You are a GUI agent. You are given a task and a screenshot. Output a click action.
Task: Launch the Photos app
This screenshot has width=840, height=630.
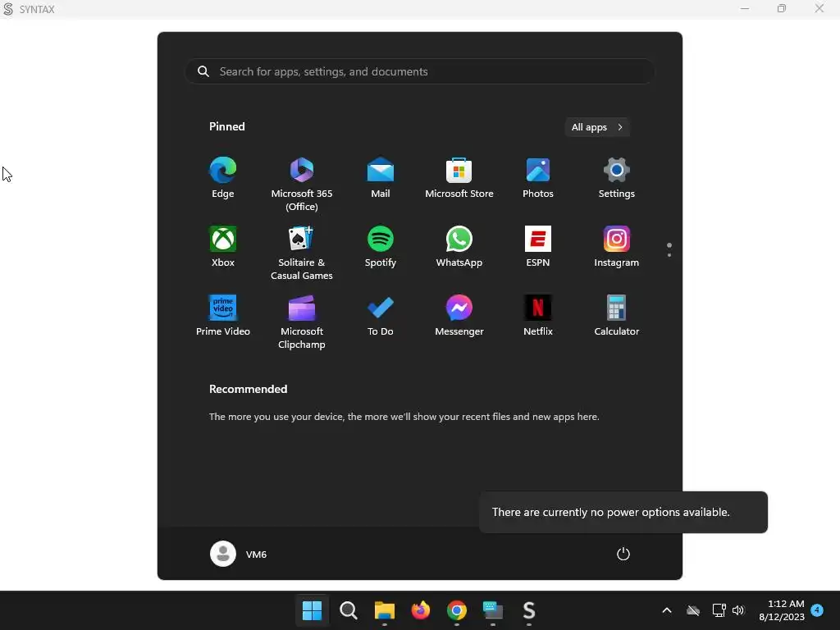pyautogui.click(x=538, y=178)
